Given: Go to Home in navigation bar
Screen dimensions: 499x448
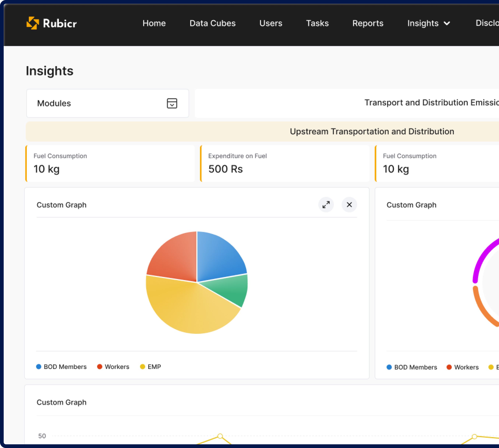Looking at the screenshot, I should click(x=154, y=23).
